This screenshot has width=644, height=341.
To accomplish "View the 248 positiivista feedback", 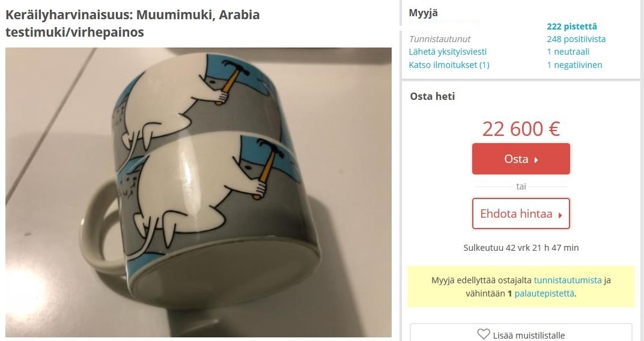I will click(576, 39).
